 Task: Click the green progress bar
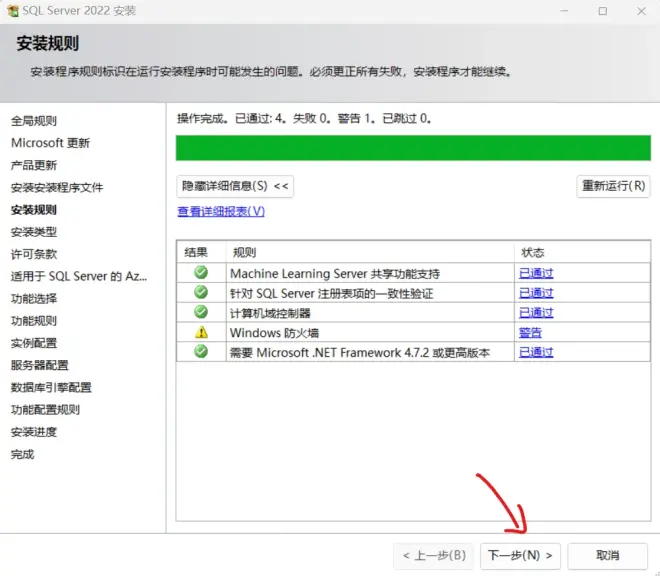pos(413,148)
